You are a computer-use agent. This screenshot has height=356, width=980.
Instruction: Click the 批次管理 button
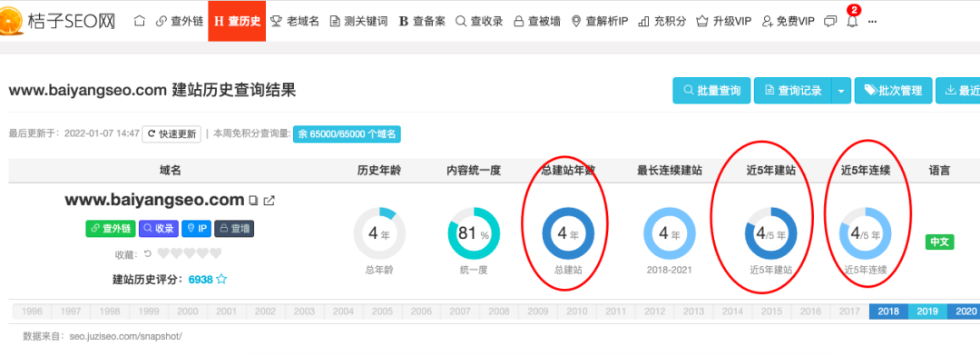(x=893, y=91)
